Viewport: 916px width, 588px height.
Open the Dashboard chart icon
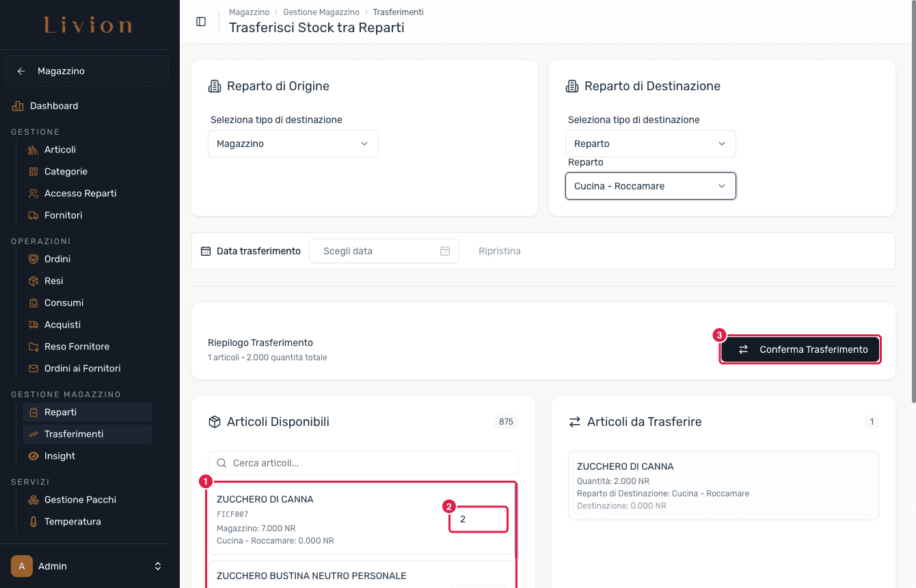(18, 106)
